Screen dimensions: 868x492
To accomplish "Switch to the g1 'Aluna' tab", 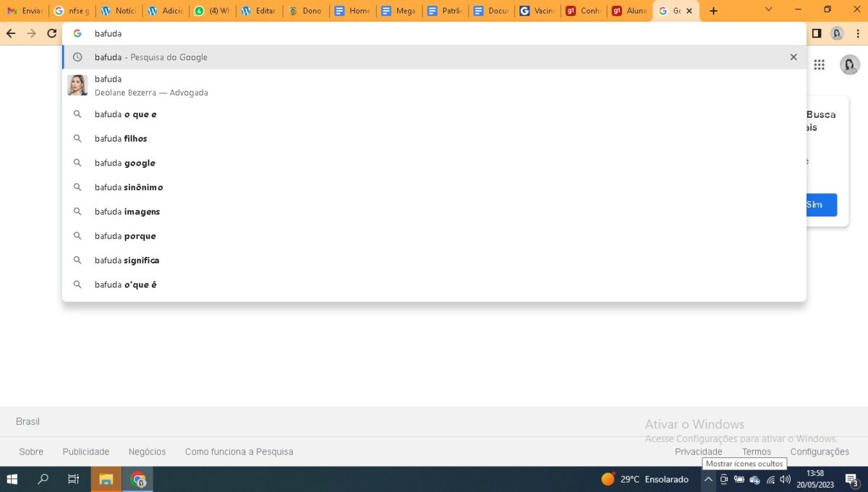I will [629, 11].
